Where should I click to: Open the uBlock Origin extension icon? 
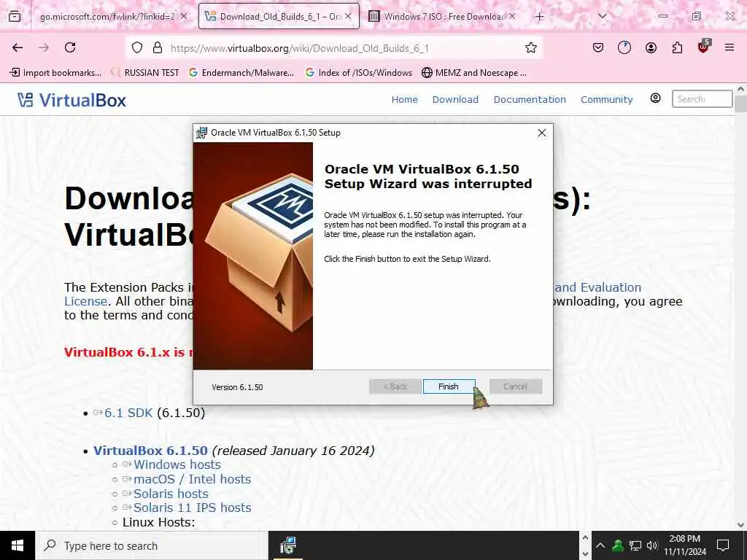tap(704, 46)
